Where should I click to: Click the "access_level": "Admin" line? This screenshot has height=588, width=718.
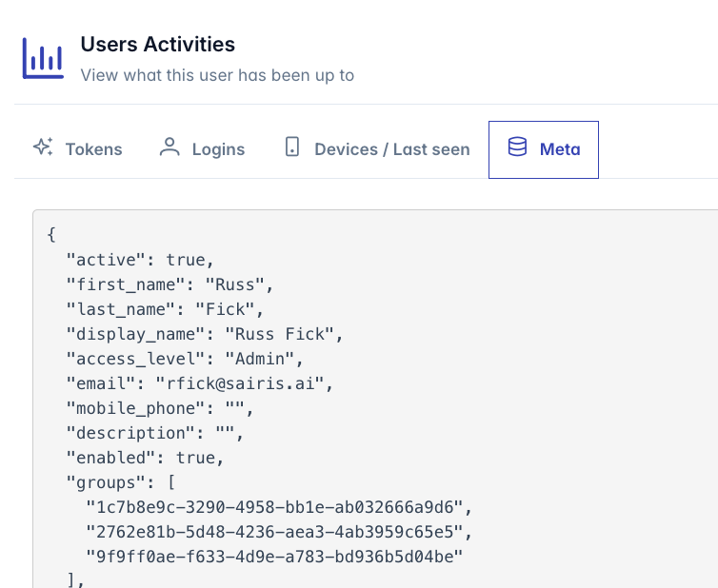tap(185, 359)
